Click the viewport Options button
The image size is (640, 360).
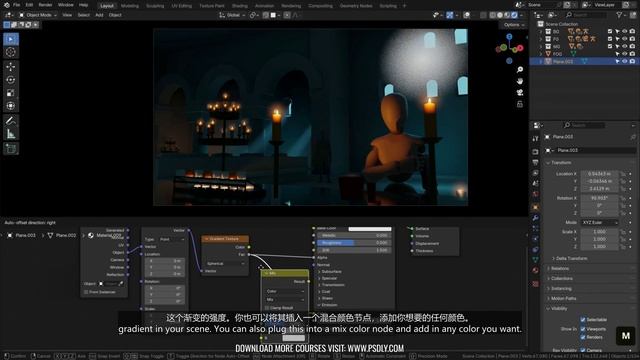513,25
